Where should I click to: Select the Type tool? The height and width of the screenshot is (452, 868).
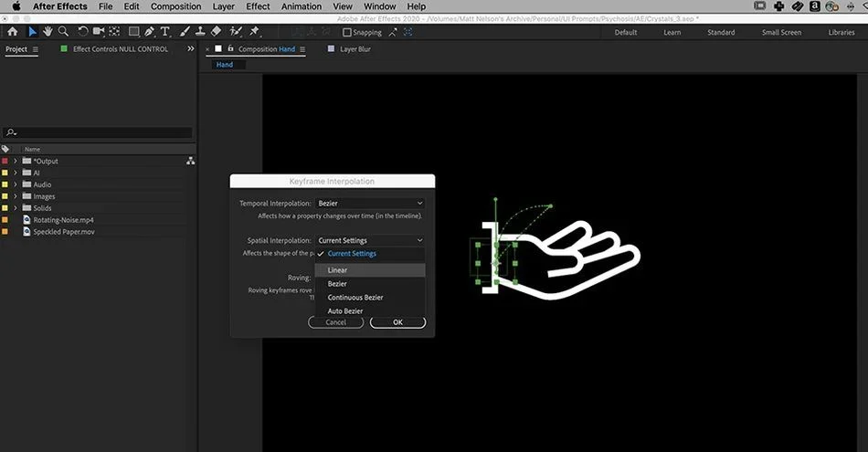[x=164, y=32]
